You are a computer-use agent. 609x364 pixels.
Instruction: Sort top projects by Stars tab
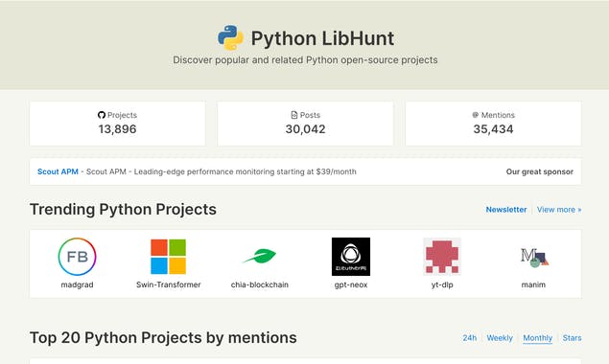pos(573,338)
